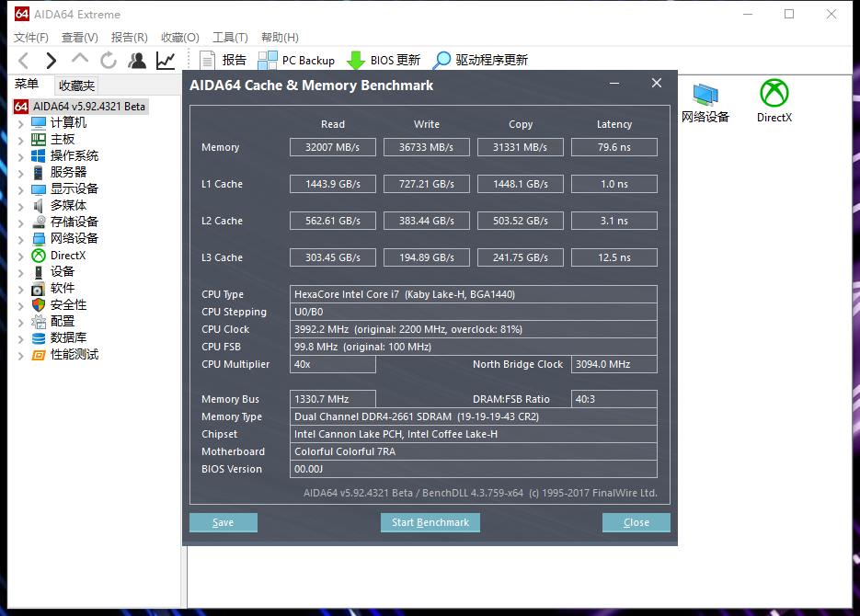This screenshot has height=616, width=860.
Task: Click the L1 Cache Copy value 1448.1 GB/s
Action: coord(521,184)
